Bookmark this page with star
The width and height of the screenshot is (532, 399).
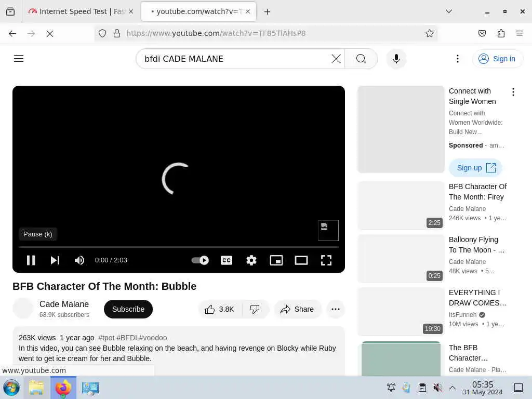click(x=430, y=33)
